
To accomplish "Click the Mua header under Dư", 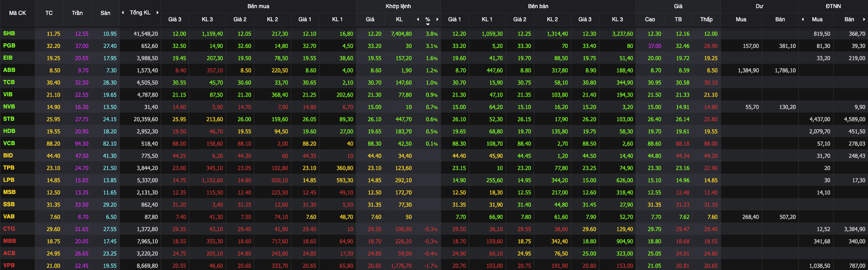I will (741, 19).
